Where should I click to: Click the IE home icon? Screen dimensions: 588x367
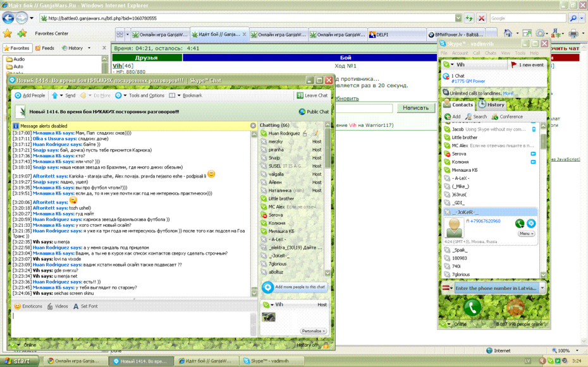click(508, 33)
